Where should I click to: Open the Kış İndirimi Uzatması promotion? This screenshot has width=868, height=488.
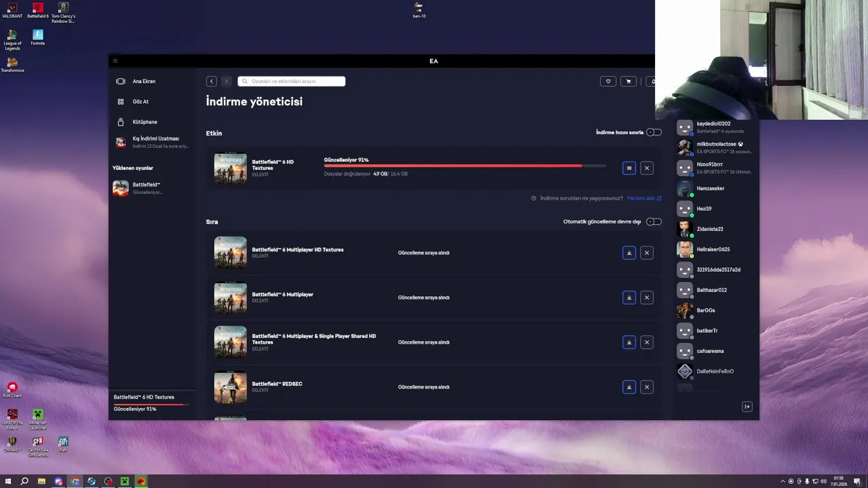pos(152,142)
